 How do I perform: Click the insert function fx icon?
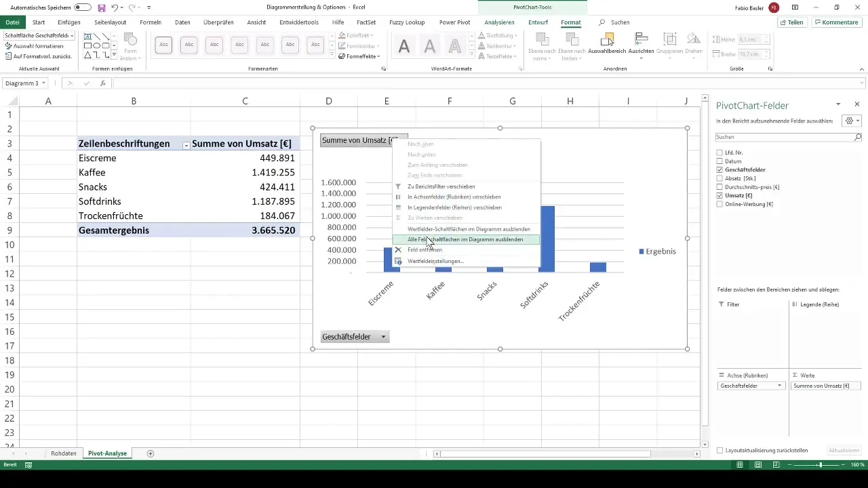103,83
